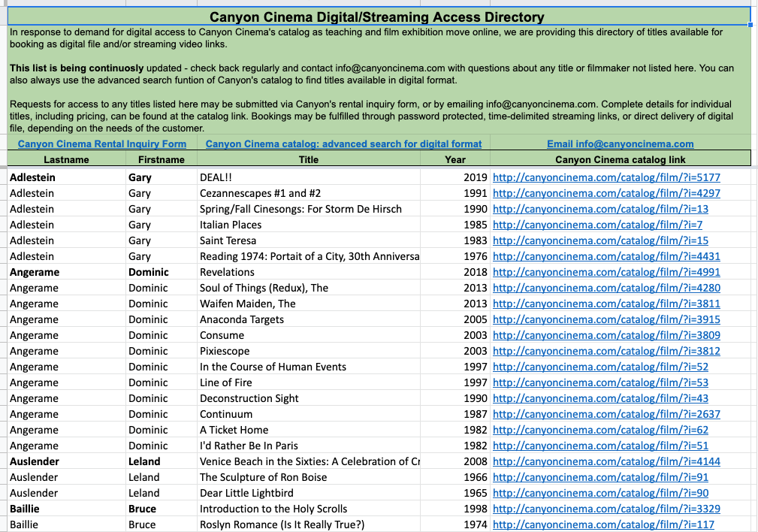Open catalog link for Anaconda Targets (i=3915)
Screen dimensions: 758x532
click(606, 319)
